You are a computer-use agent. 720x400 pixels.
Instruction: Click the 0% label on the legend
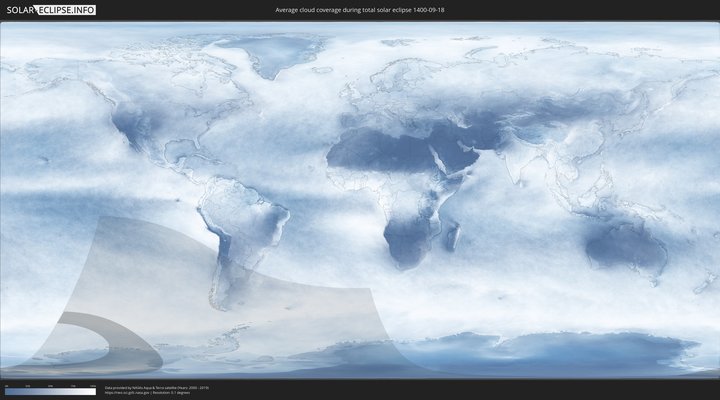click(6, 385)
